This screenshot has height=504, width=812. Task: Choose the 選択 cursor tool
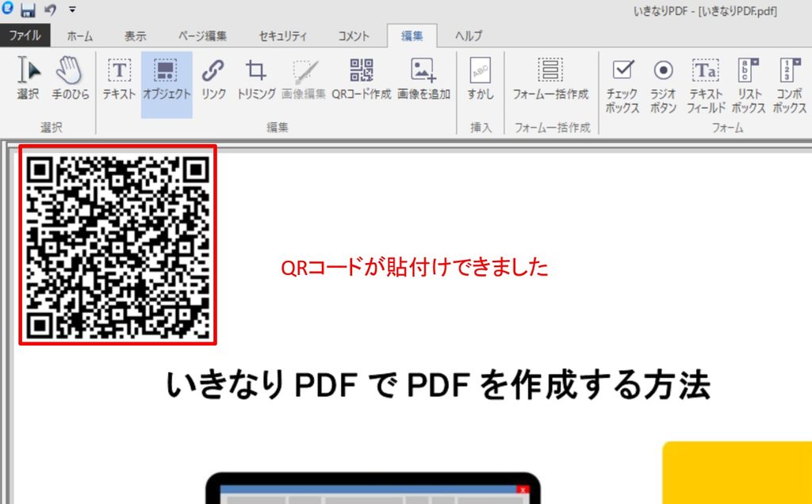pos(28,79)
